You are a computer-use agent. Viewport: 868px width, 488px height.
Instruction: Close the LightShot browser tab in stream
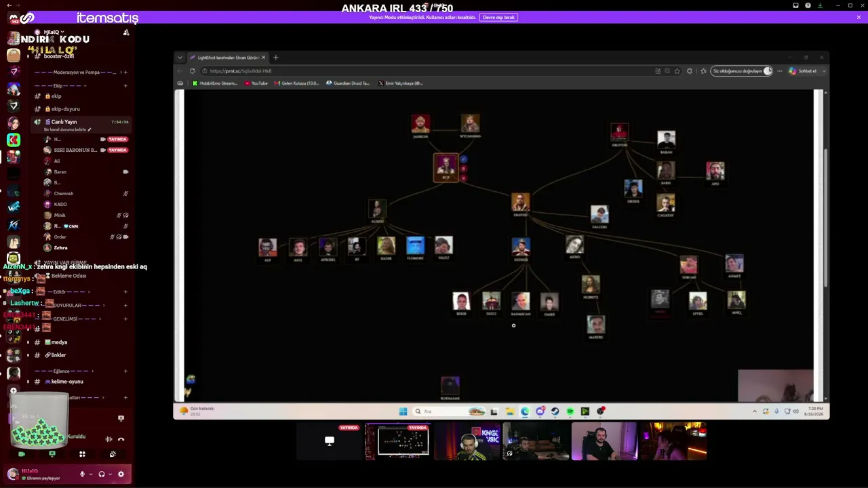click(264, 58)
